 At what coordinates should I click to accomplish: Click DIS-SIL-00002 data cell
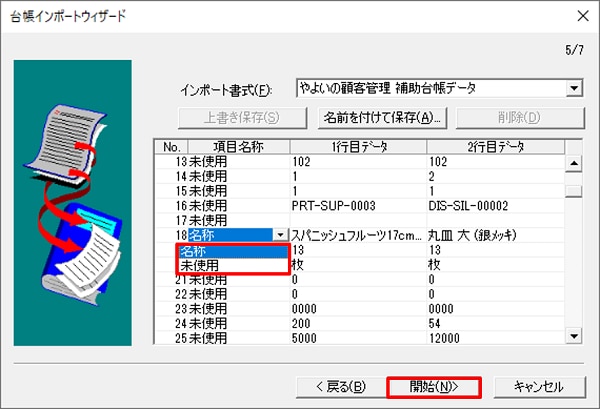coord(496,206)
